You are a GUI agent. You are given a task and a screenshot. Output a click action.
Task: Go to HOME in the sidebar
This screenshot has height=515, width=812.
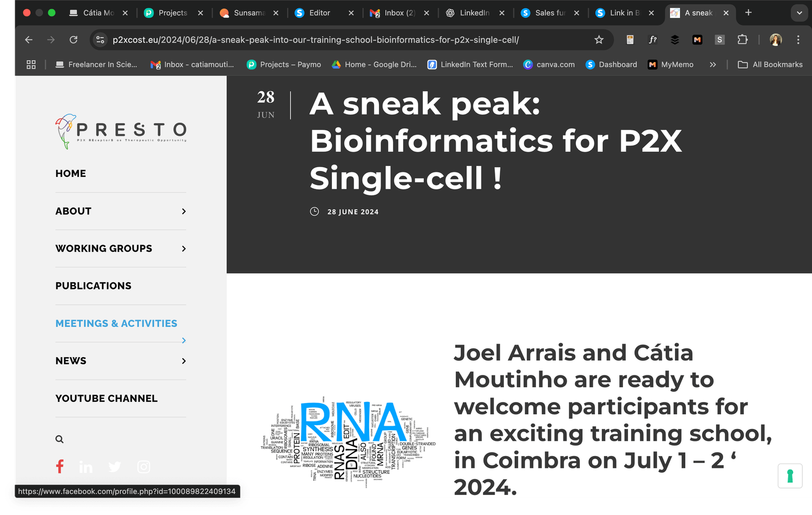70,174
